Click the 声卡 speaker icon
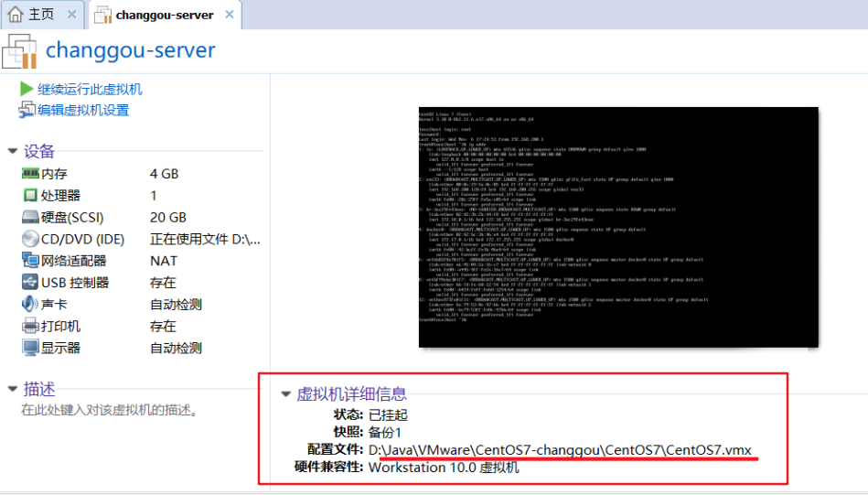This screenshot has width=868, height=495. click(x=30, y=304)
